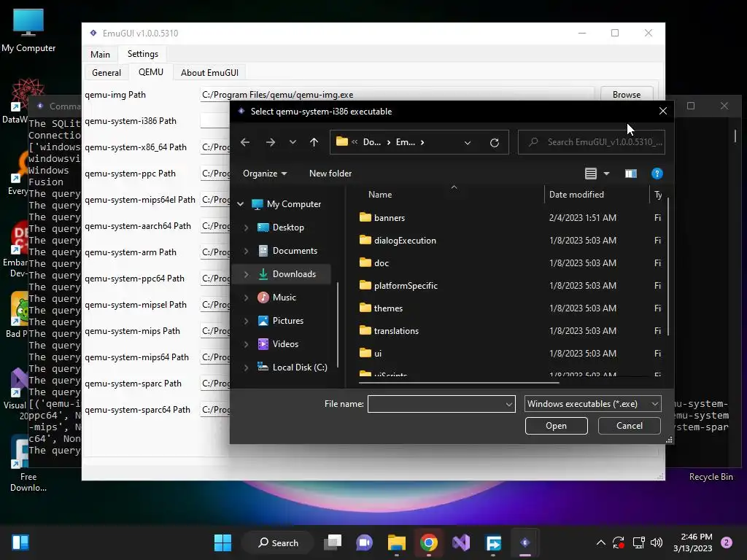Click the file list horizontal scrollbar
The image size is (747, 560).
(x=459, y=382)
